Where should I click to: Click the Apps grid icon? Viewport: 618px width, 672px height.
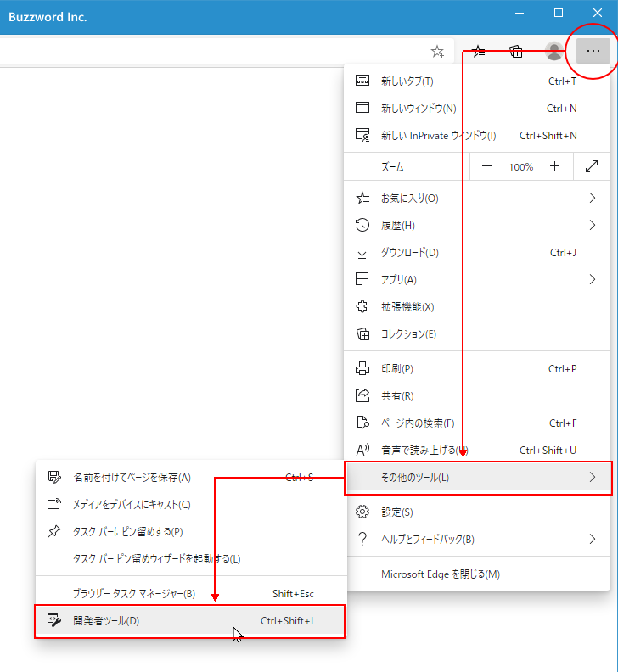coord(362,279)
